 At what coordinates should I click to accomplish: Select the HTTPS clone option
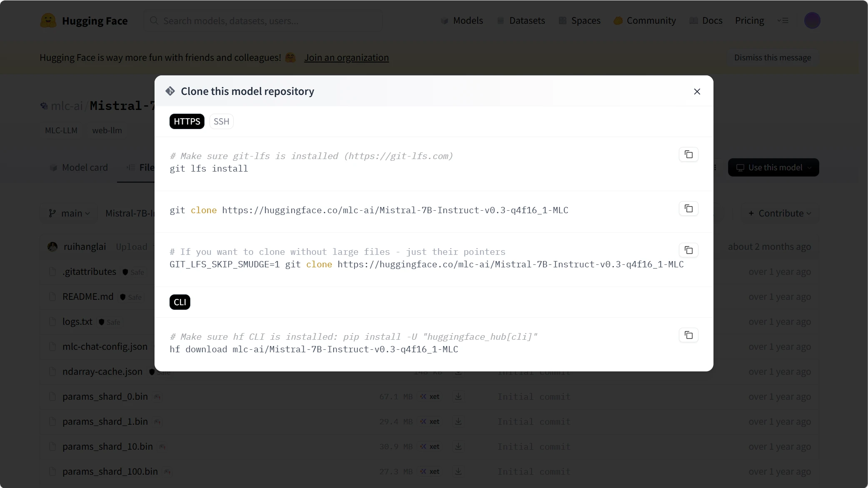pos(187,122)
